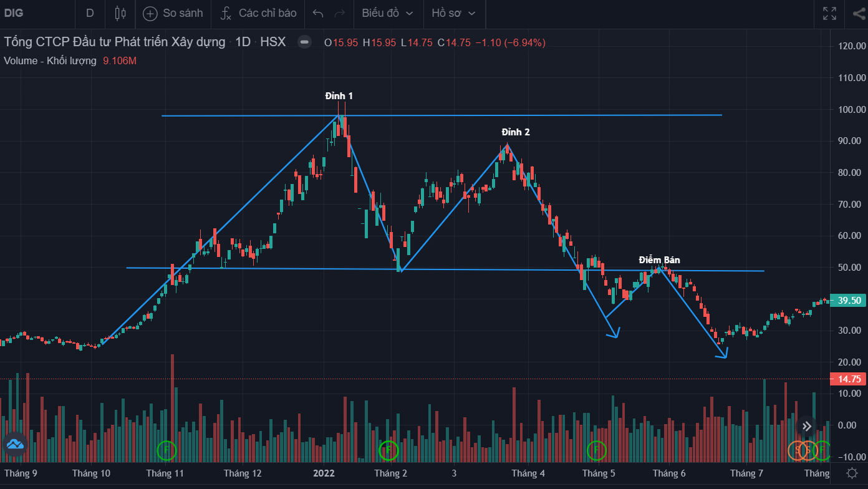The width and height of the screenshot is (868, 489).
Task: Open the Biểu đồ dropdown
Action: 387,13
